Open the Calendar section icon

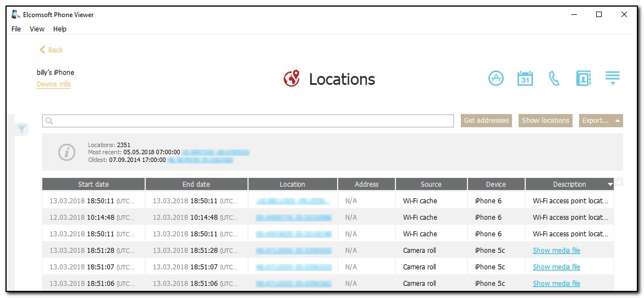coord(525,78)
